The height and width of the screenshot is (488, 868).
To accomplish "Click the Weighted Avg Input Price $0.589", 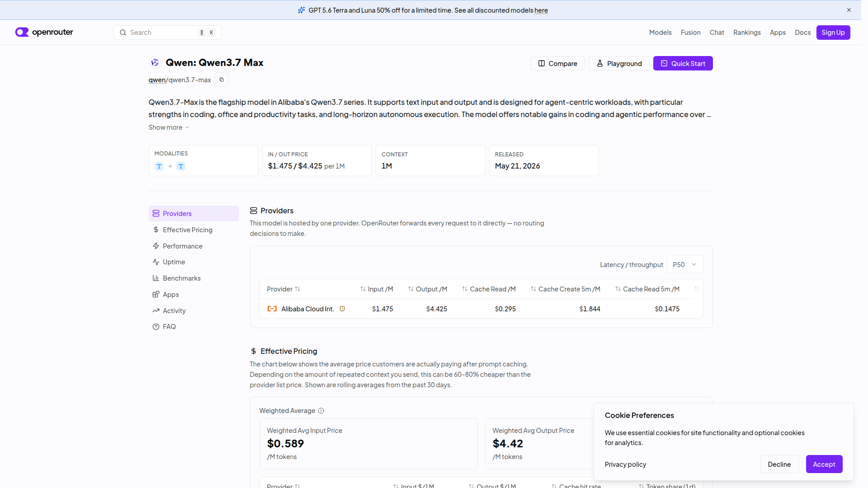I will pyautogui.click(x=285, y=444).
